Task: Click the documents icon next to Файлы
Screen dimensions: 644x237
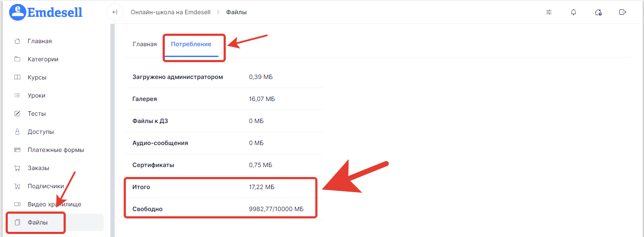Action: point(17,222)
